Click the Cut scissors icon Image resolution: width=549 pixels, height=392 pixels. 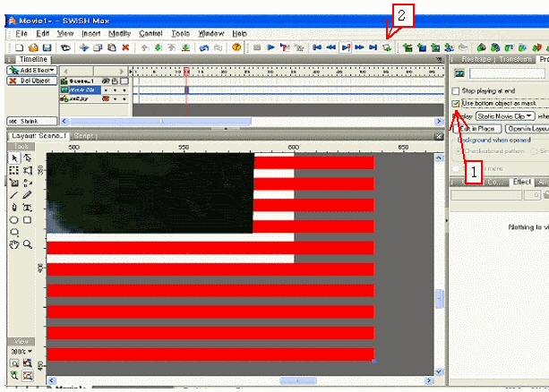83,47
